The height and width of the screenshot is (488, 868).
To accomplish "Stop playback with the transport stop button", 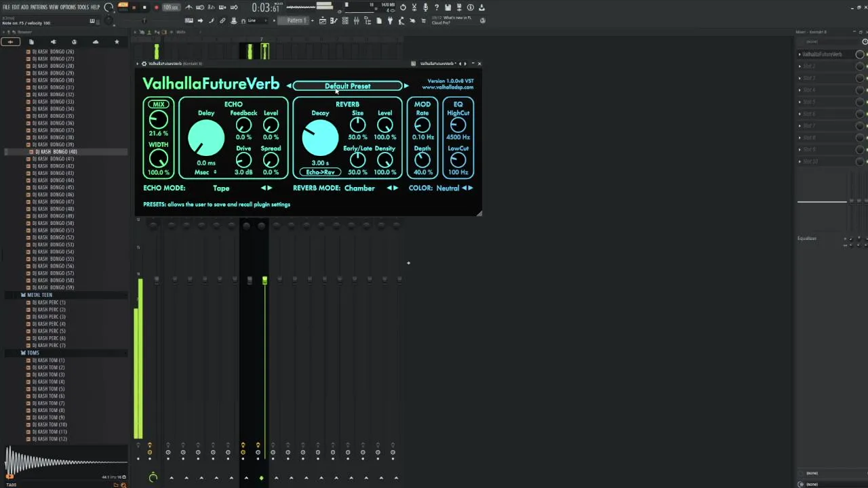I will [144, 7].
